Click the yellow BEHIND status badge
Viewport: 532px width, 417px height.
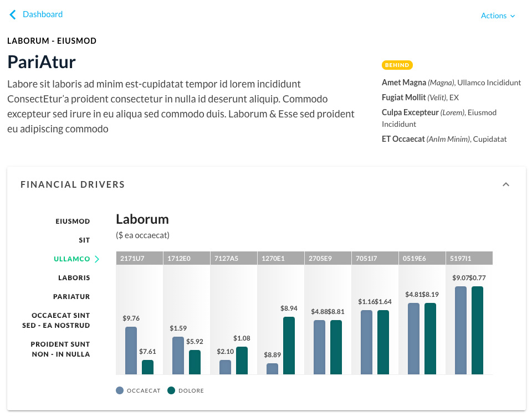[x=397, y=65]
